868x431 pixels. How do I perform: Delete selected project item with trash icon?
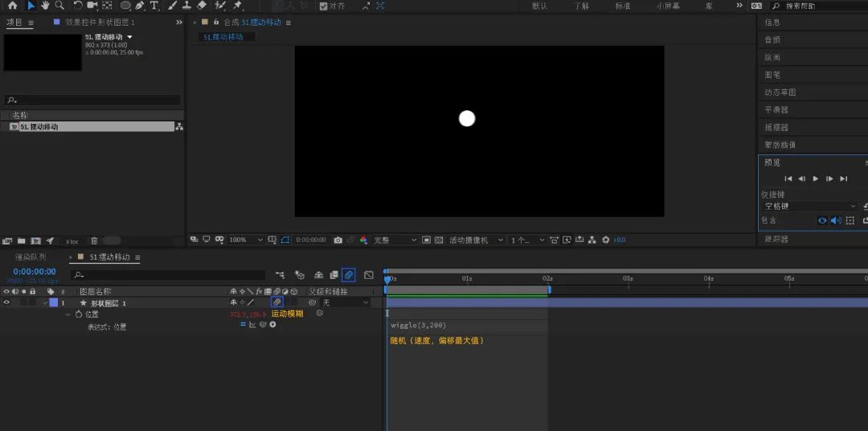click(x=94, y=241)
